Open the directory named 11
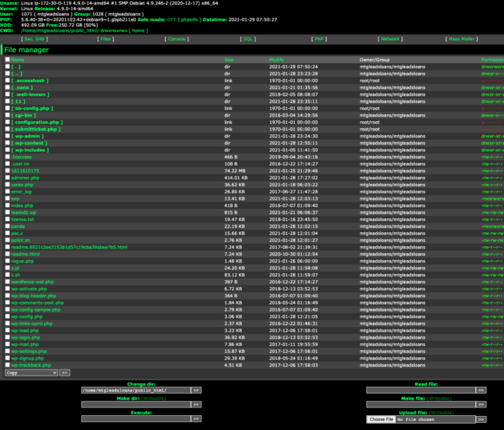 pos(18,102)
